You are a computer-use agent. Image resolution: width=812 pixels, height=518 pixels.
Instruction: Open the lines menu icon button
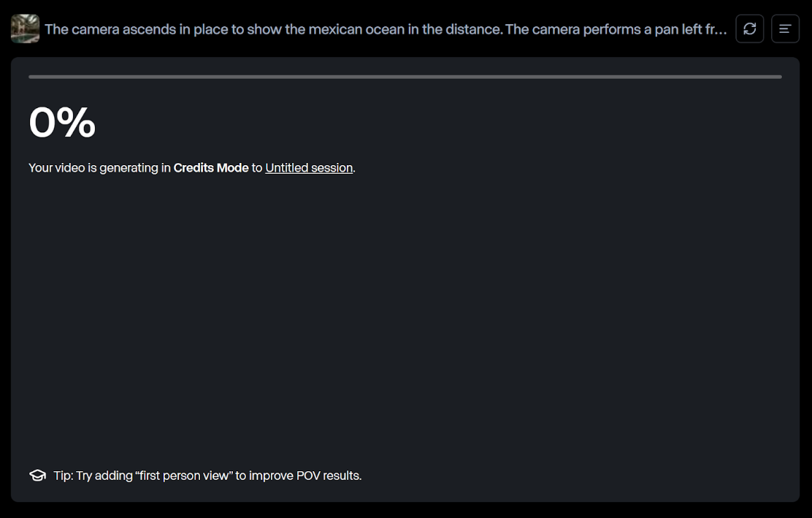click(785, 29)
